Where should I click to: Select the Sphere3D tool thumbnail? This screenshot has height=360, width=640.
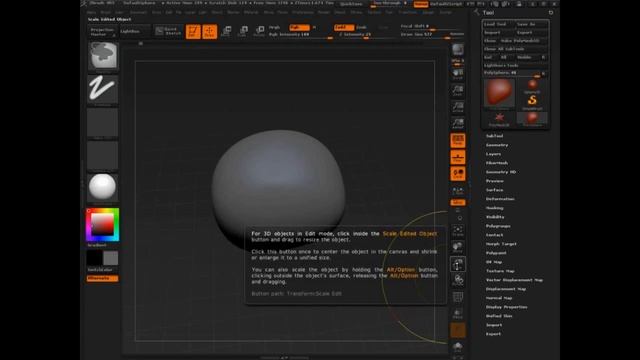point(532,85)
